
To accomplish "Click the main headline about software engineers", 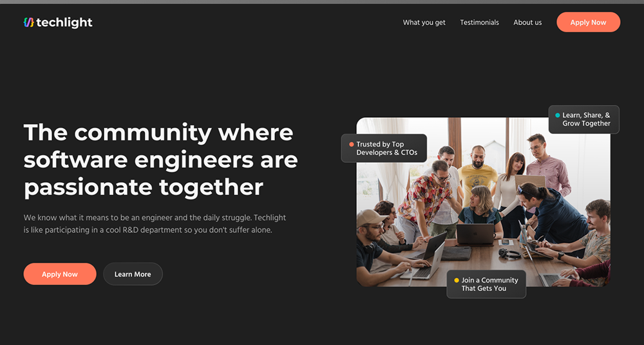I will pos(160,160).
